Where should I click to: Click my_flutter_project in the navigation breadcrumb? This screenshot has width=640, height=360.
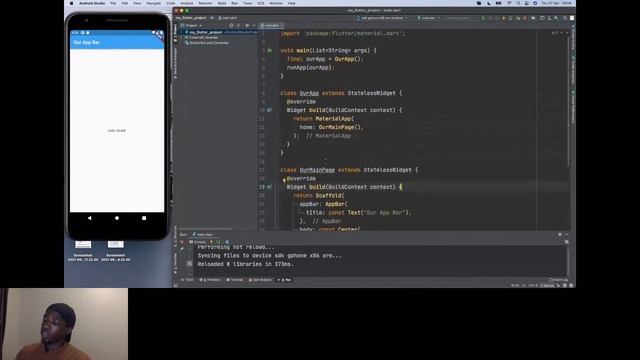click(191, 18)
